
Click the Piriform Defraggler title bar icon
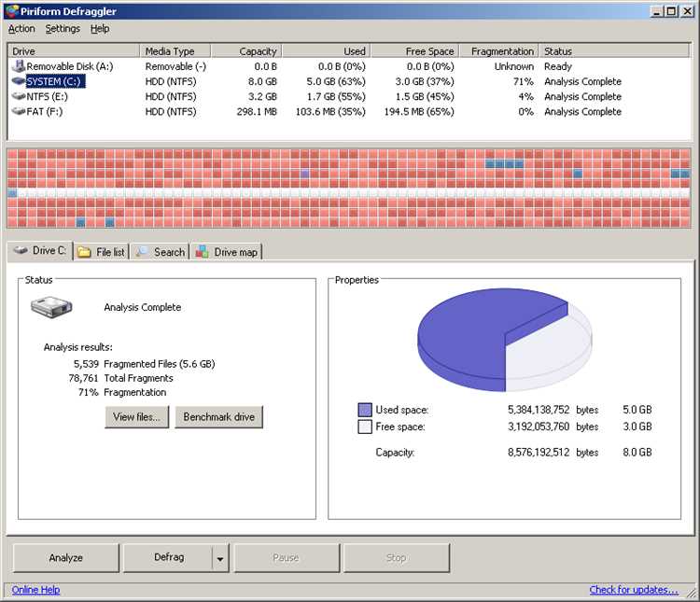click(12, 11)
